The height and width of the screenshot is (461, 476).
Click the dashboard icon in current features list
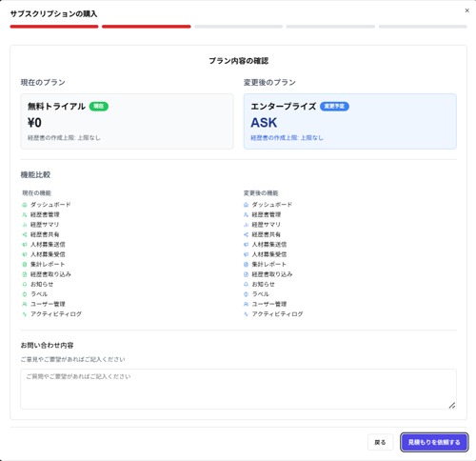click(25, 205)
